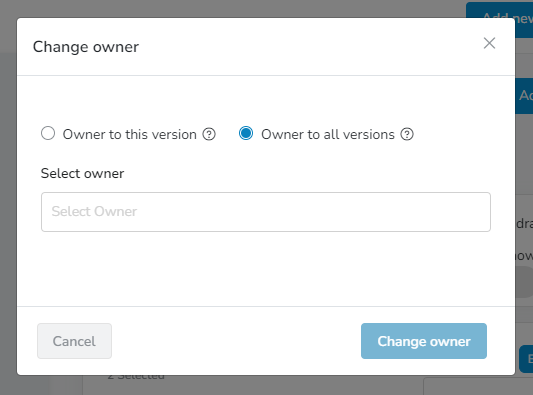Screen dimensions: 533x395
Task: Click the "Owner to all versions" label text
Action: tap(328, 134)
